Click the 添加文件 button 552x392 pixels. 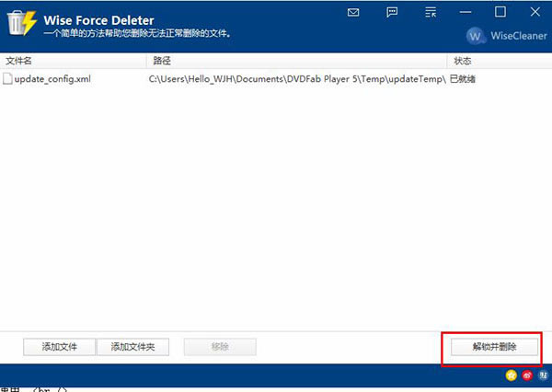click(x=59, y=347)
